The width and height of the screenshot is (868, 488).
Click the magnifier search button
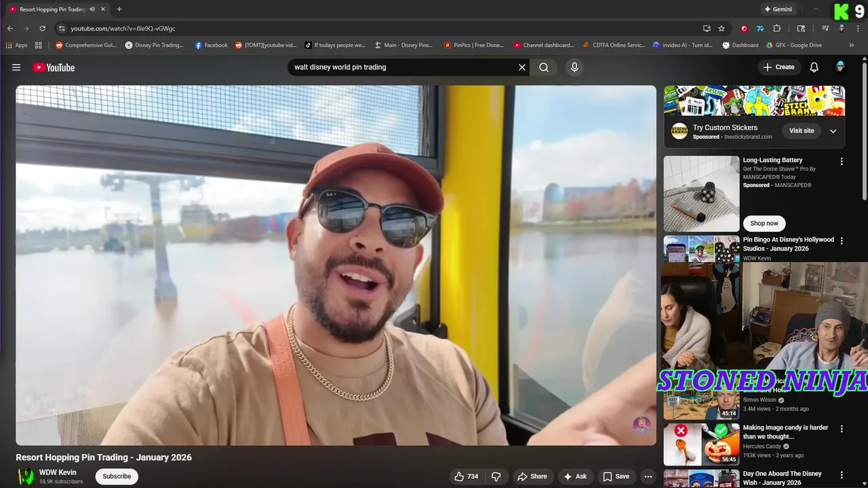click(x=544, y=67)
